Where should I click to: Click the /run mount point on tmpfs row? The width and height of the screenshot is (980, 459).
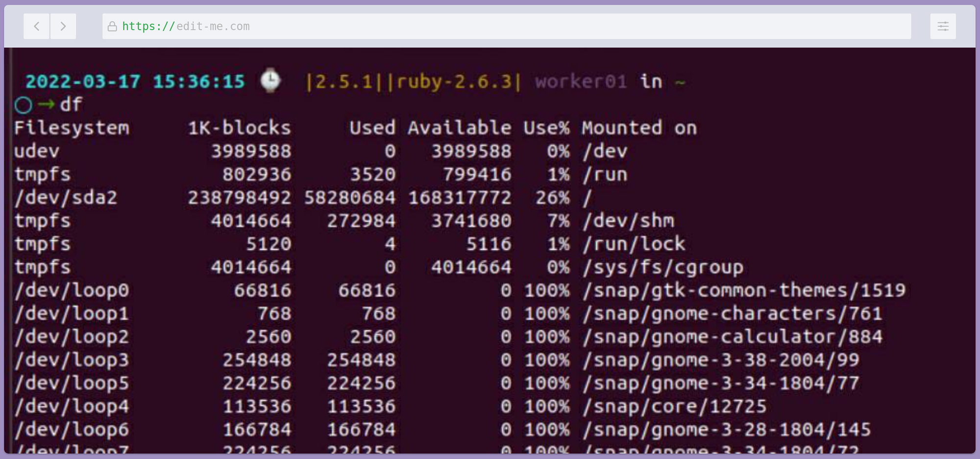(x=605, y=175)
